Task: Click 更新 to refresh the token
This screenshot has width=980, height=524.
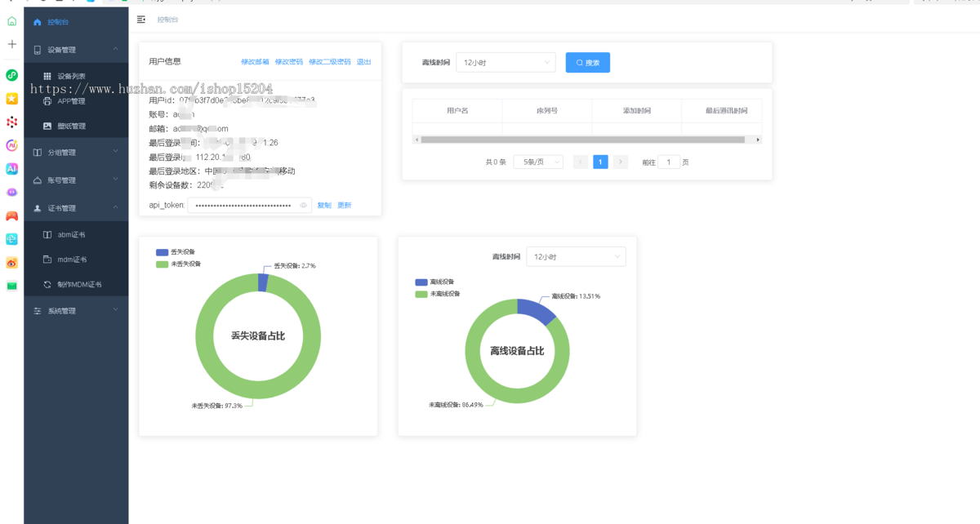Action: pyautogui.click(x=345, y=206)
